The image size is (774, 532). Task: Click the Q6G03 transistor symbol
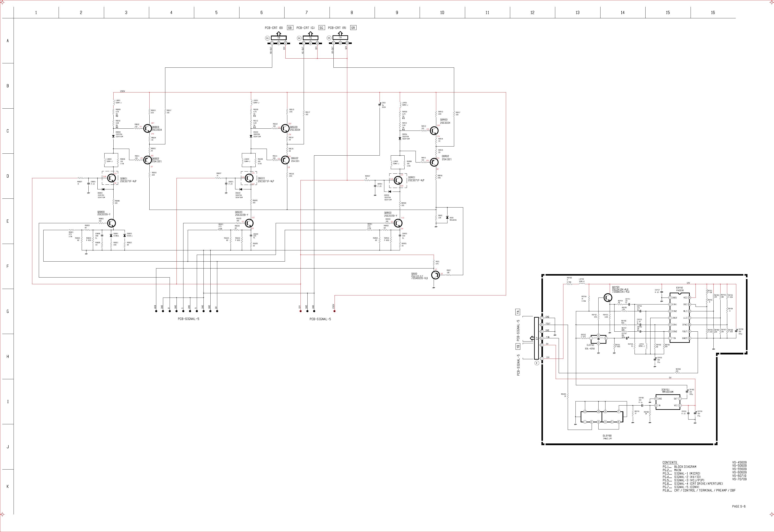(285, 128)
